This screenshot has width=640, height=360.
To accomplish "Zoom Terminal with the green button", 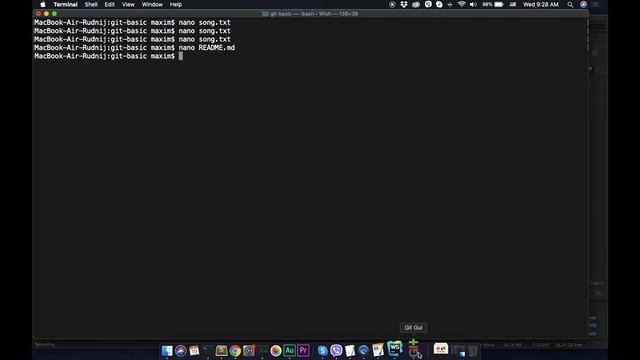I will [54, 13].
